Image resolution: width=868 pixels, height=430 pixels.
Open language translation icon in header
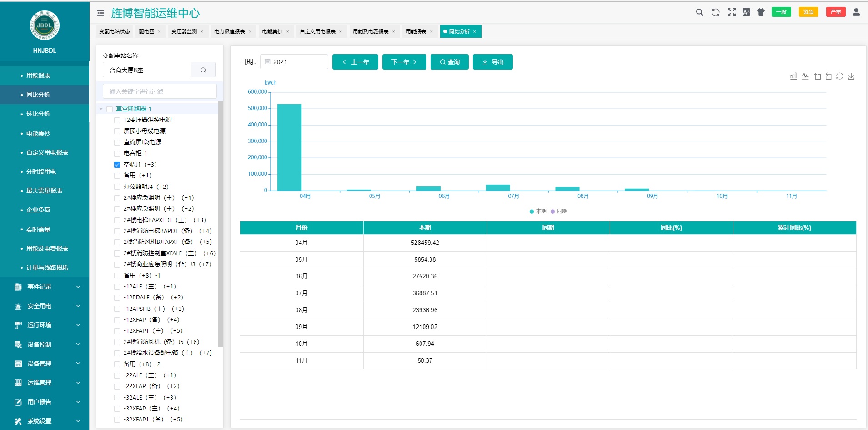(x=746, y=12)
